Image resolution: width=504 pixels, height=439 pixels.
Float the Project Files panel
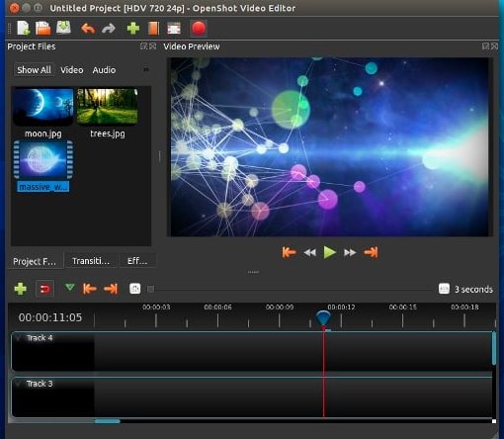click(x=143, y=46)
